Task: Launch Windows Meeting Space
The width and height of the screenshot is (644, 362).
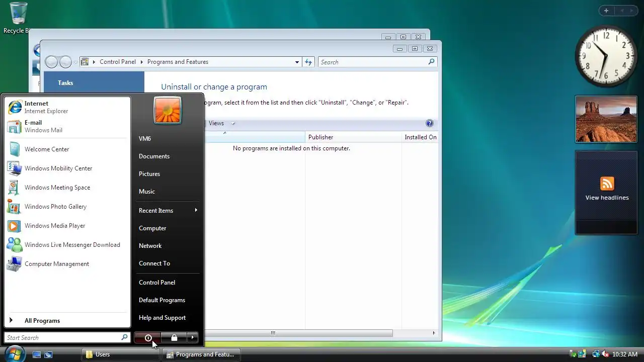Action: [x=67, y=188]
